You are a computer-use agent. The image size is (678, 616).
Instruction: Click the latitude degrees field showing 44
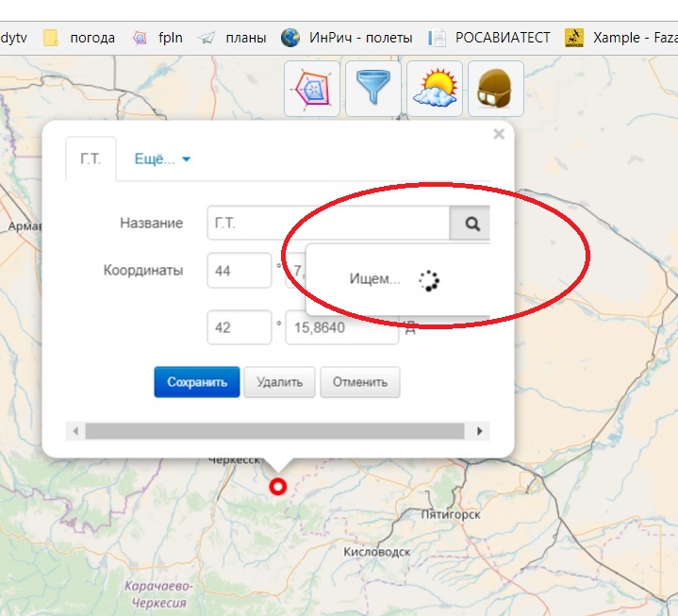click(240, 271)
